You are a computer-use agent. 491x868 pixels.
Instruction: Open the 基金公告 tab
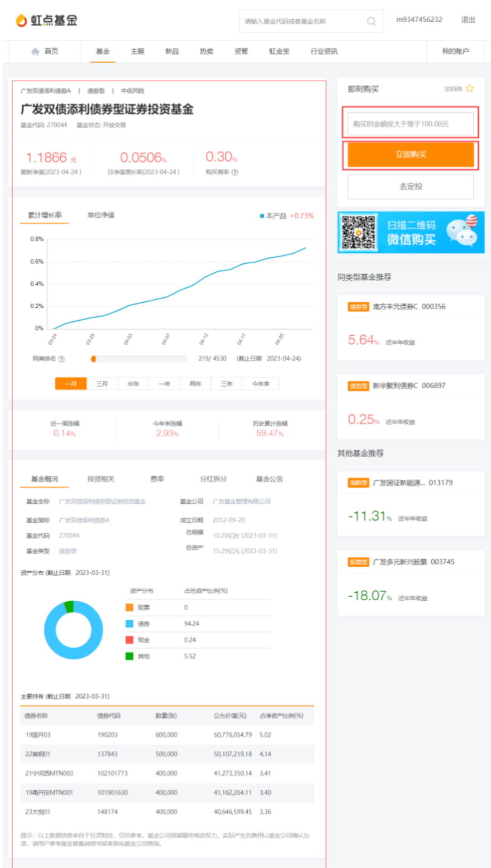[270, 479]
